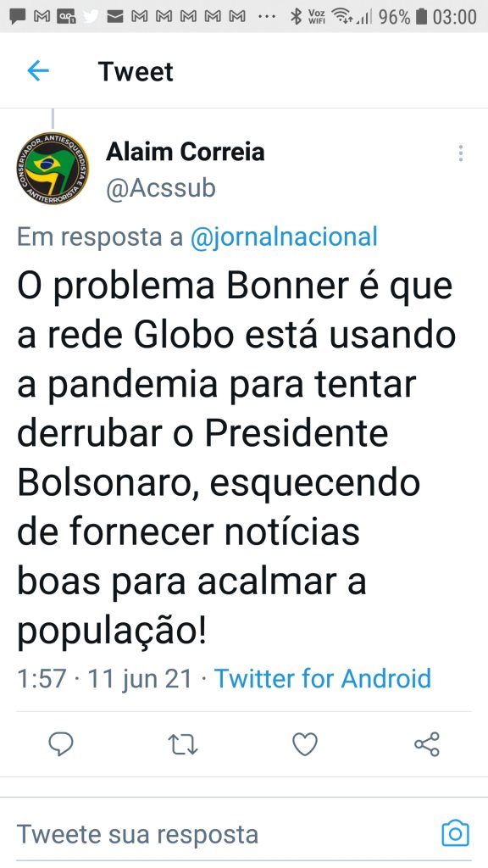
Task: Tap the Alaim Correia profile avatar
Action: (53, 169)
